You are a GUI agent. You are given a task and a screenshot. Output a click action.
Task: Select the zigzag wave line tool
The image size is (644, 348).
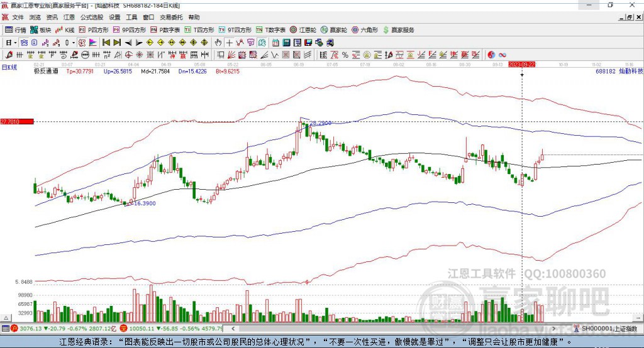(x=275, y=55)
